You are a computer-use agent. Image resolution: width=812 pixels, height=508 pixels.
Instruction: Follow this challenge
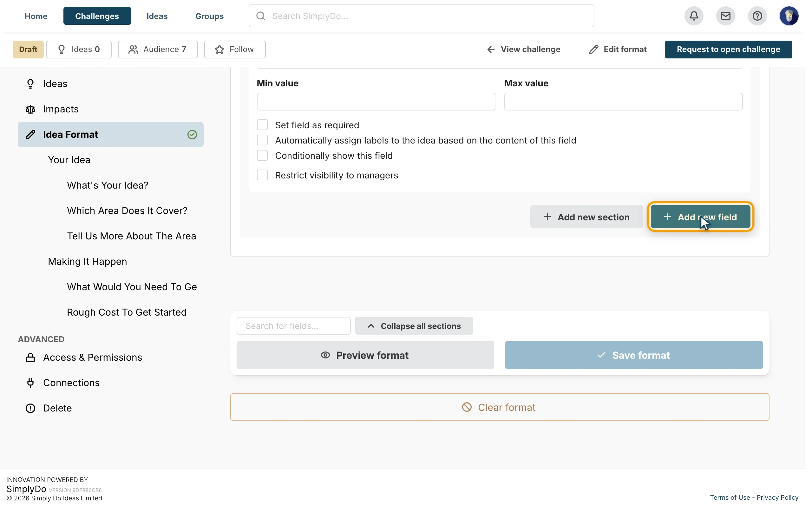(x=234, y=50)
